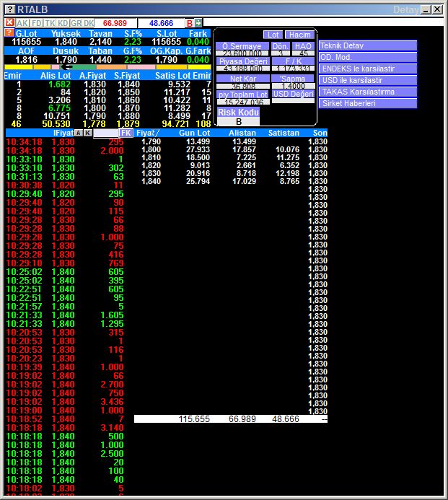448x500 pixels.
Task: Click the Net Kar label
Action: coord(243,79)
